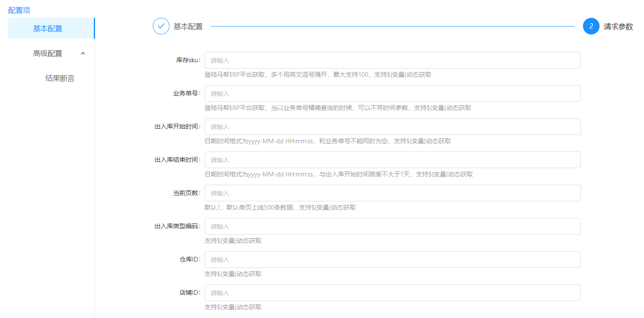Click the checkmark icon for the 基本配置 step
This screenshot has width=644, height=318.
[161, 26]
